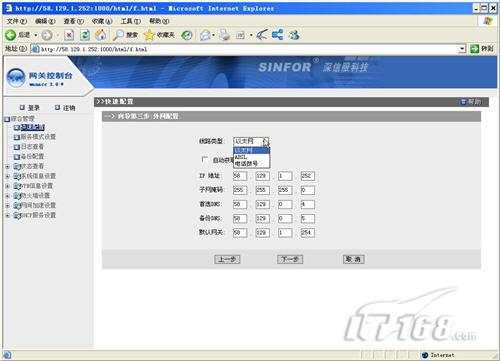Click the 帮助 help icon in title bar
Viewport: 500px width, 361px height.
pos(463,102)
